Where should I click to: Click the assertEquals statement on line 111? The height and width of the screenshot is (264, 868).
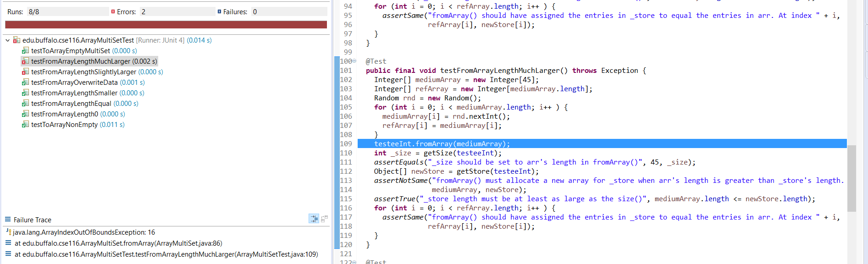[x=535, y=162]
